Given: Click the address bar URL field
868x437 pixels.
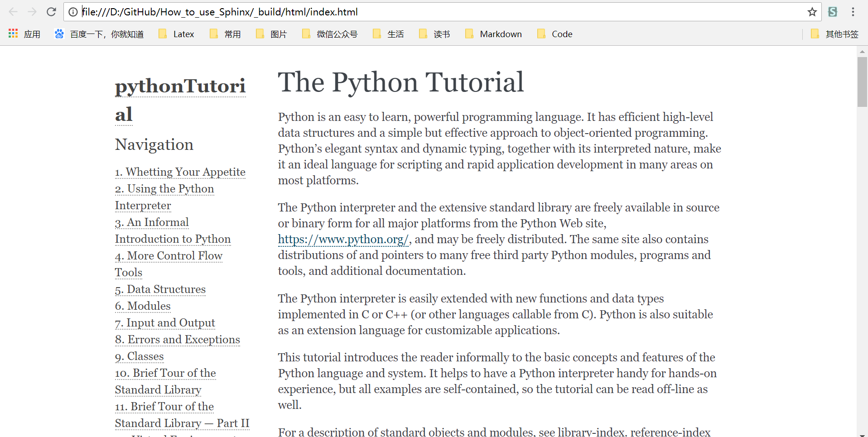Looking at the screenshot, I should tap(442, 12).
